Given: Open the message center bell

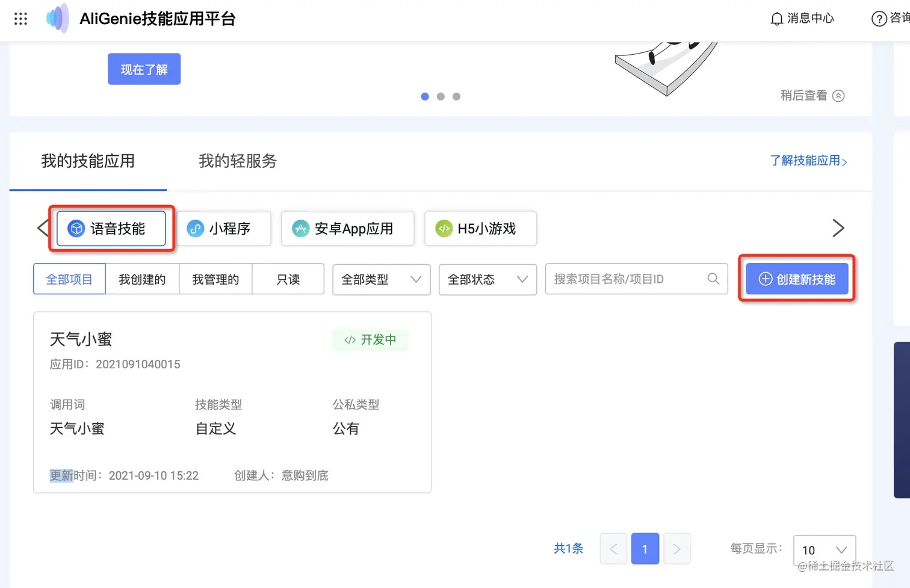Looking at the screenshot, I should point(777,19).
